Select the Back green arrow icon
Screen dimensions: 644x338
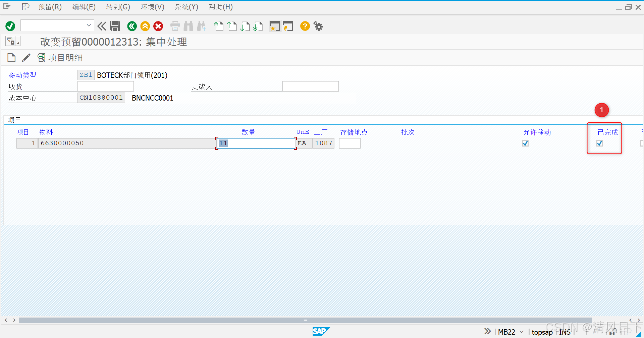coord(131,26)
